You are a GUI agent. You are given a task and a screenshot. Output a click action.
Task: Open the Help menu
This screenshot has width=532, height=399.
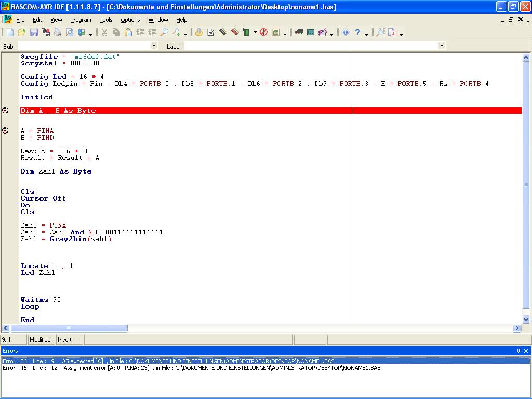pos(181,20)
